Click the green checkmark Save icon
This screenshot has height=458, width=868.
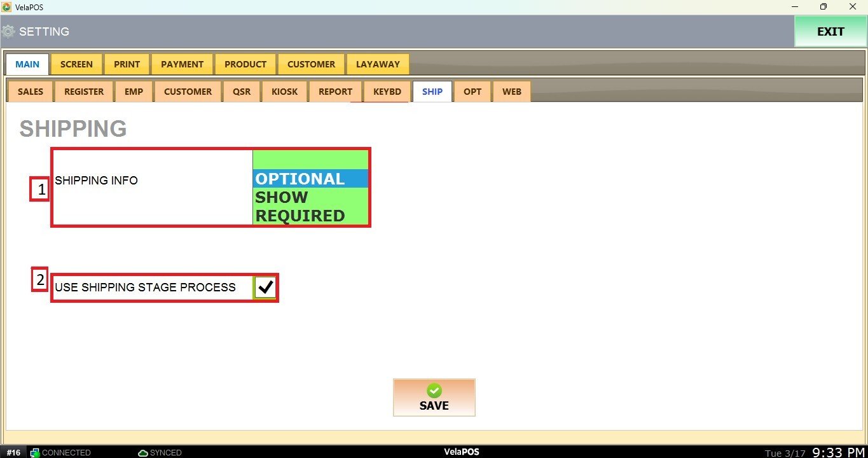(x=434, y=391)
